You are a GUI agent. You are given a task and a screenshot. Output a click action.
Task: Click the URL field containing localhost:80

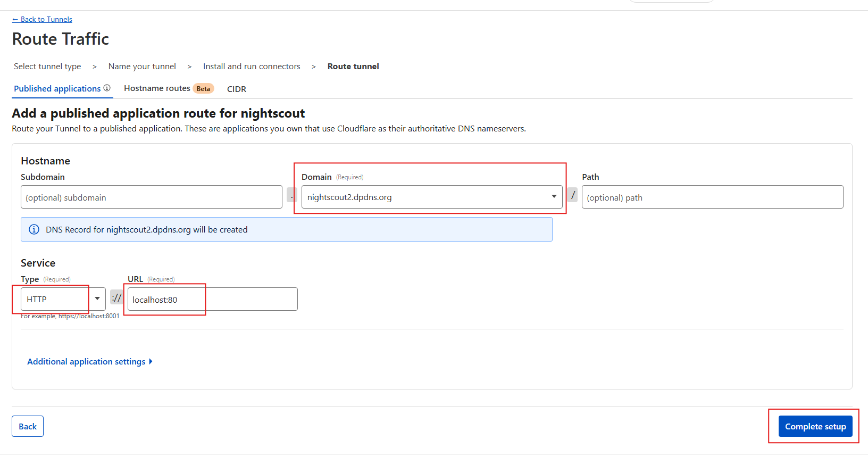[x=212, y=300]
